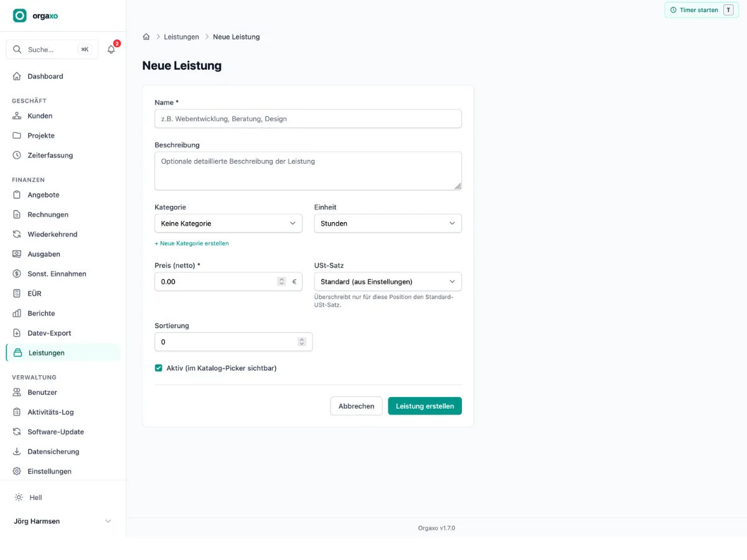The image size is (747, 560).
Task: Click into the Name input field
Action: [308, 118]
